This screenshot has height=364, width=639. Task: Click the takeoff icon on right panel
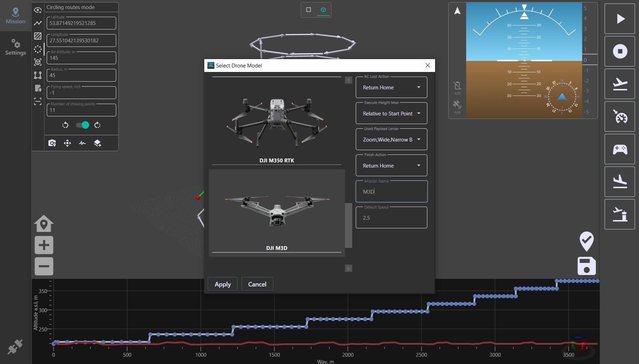click(620, 83)
